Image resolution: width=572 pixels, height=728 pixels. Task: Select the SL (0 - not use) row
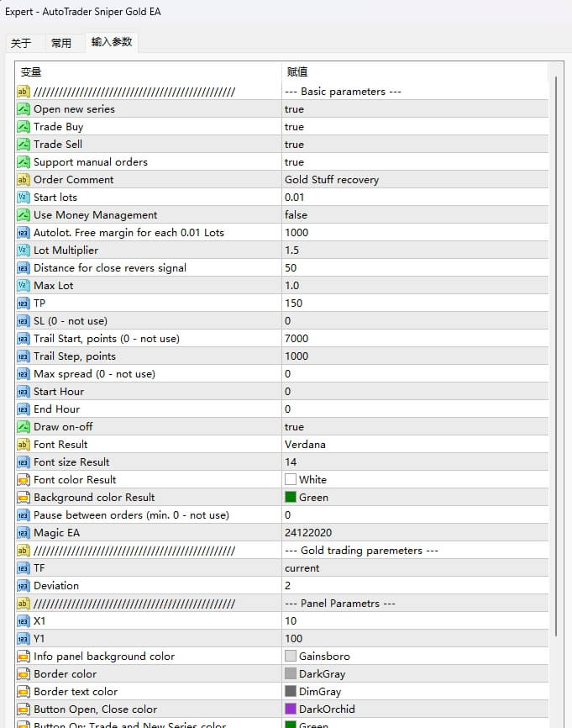click(x=281, y=321)
